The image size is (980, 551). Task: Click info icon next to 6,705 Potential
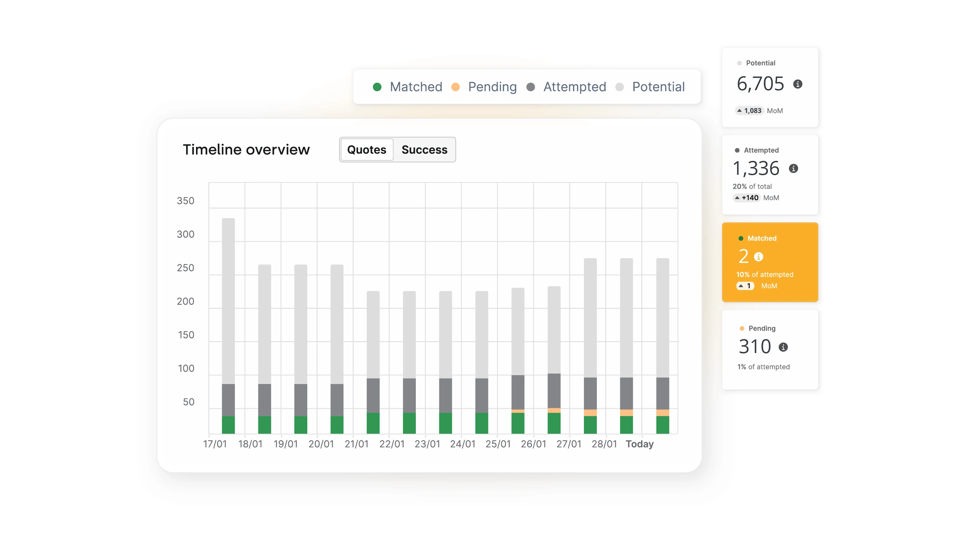point(798,84)
